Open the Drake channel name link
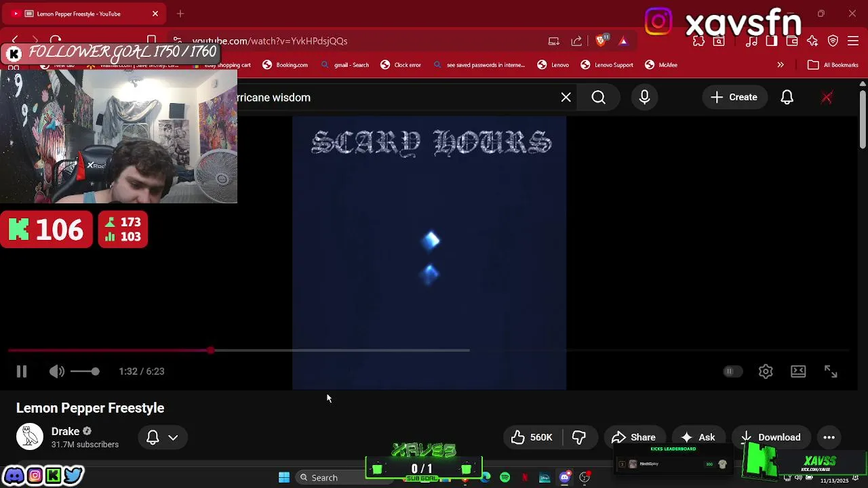This screenshot has height=488, width=868. tap(65, 432)
